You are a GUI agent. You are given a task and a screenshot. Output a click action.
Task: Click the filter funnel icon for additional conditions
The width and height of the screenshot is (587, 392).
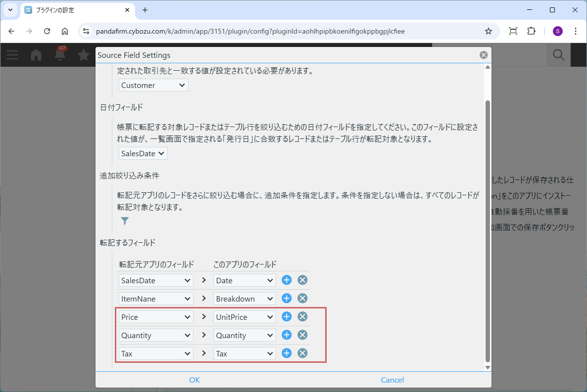pos(125,221)
